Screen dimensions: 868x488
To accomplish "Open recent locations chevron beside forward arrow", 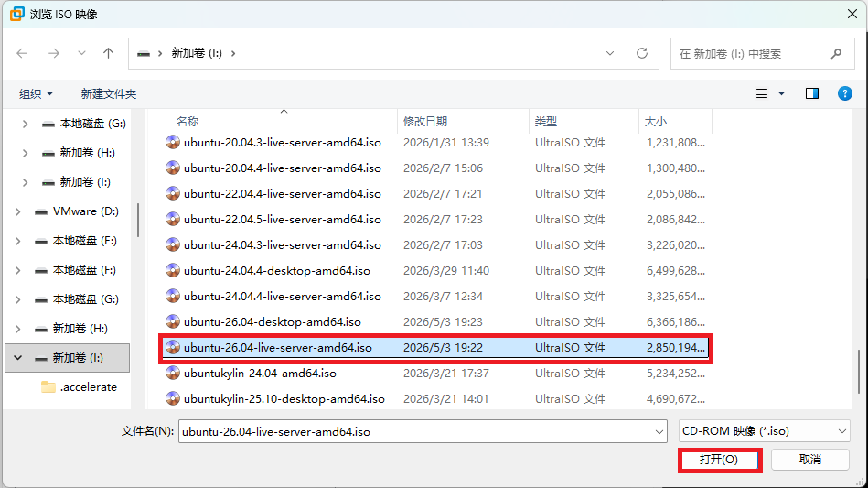I will click(x=81, y=53).
